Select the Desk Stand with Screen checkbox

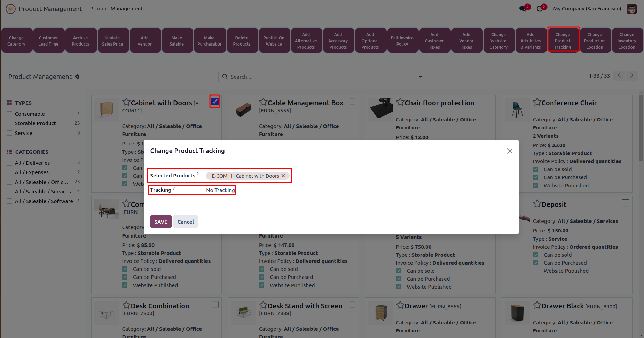coord(352,305)
